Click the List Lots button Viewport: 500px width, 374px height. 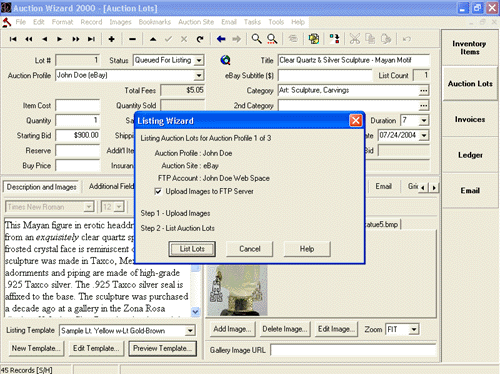[192, 249]
